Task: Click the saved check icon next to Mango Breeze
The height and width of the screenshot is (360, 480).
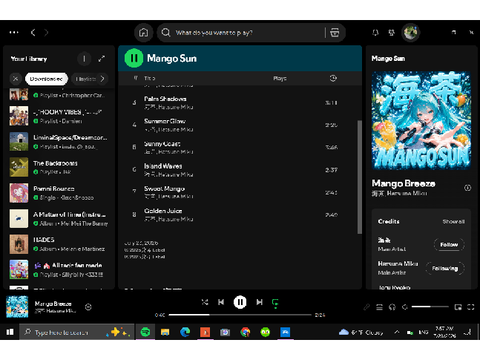Action: [88, 307]
